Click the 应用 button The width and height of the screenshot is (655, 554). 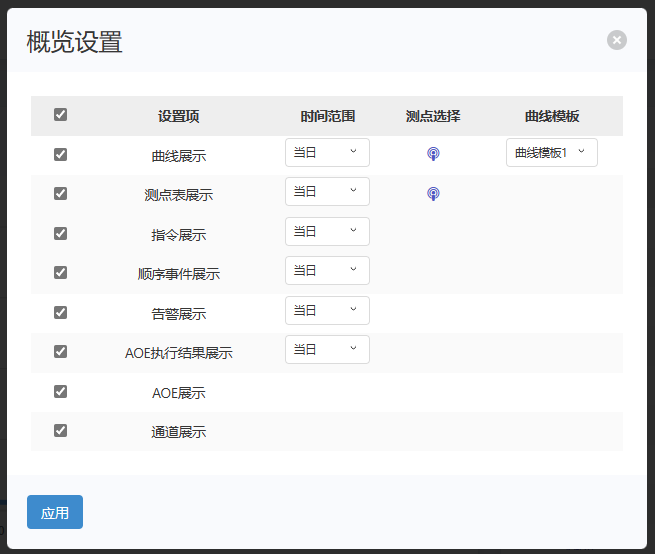tap(55, 512)
